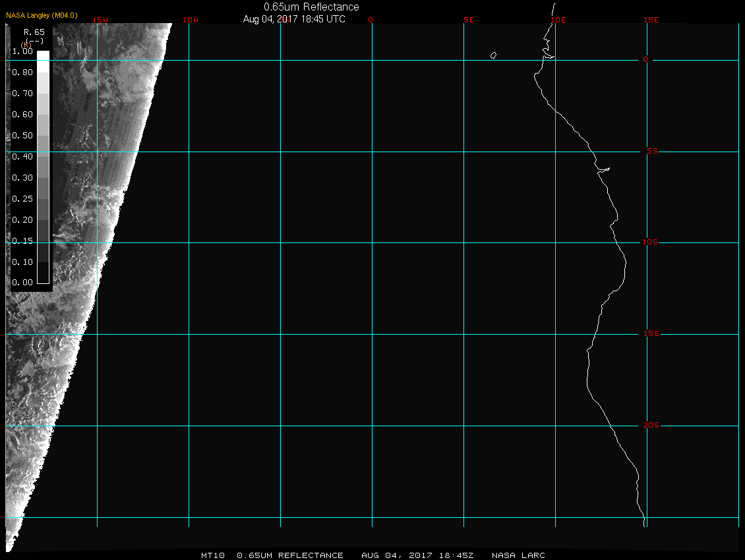745x560 pixels.
Task: Click the 0.50 value on the reflectance scale
Action: [22, 136]
